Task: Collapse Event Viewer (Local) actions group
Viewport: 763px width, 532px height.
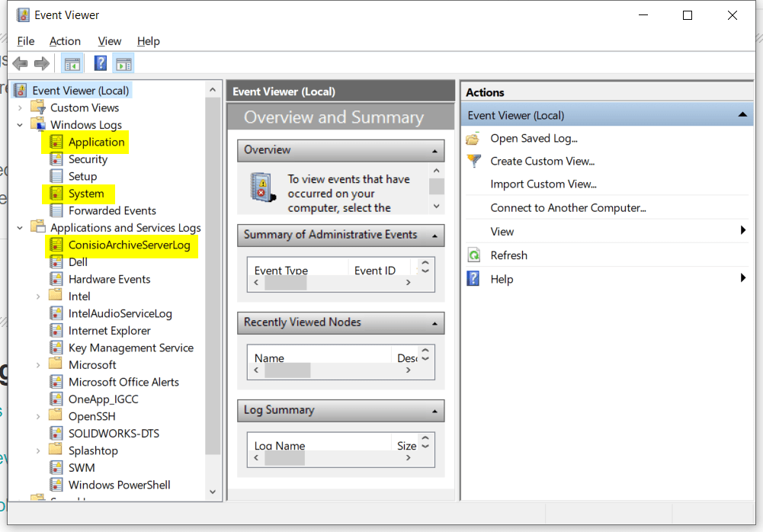Action: pyautogui.click(x=742, y=115)
